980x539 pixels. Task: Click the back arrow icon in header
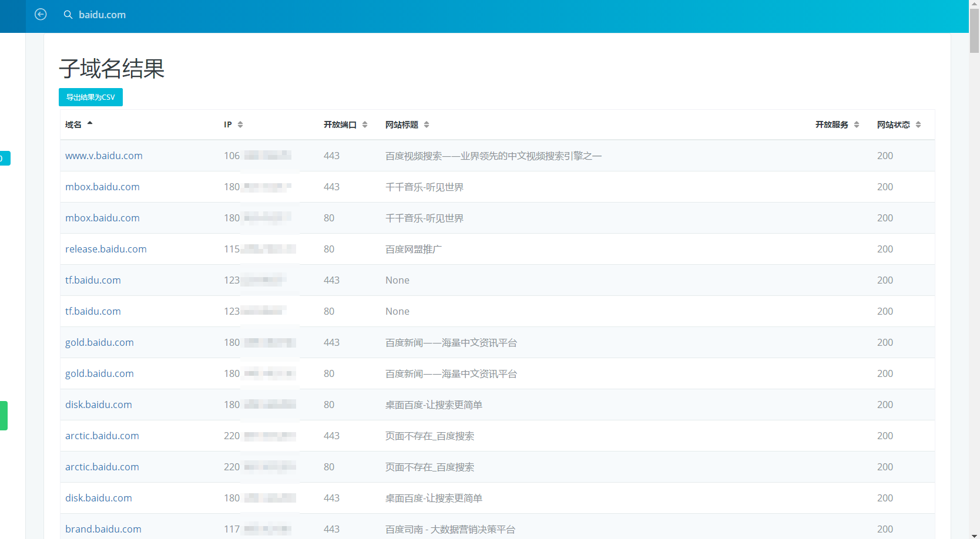coord(41,15)
